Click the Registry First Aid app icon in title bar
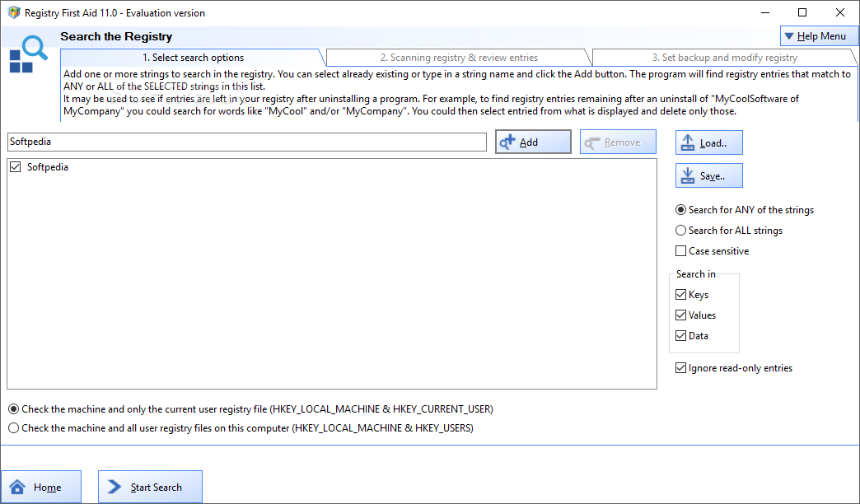Screen dimensions: 860x504 [14, 12]
